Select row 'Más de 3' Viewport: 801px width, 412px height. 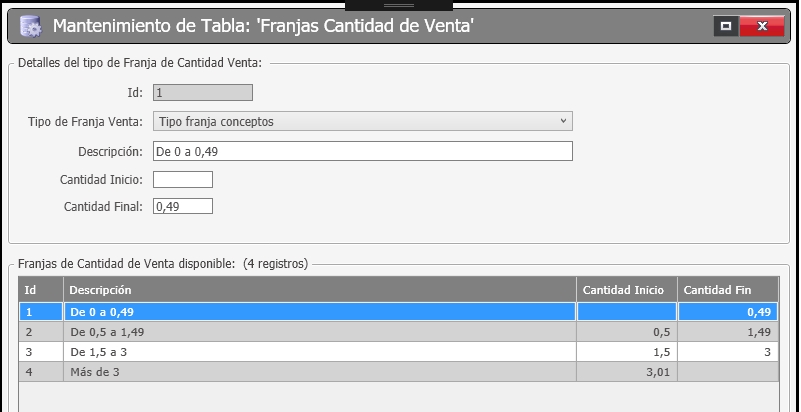[x=398, y=372]
